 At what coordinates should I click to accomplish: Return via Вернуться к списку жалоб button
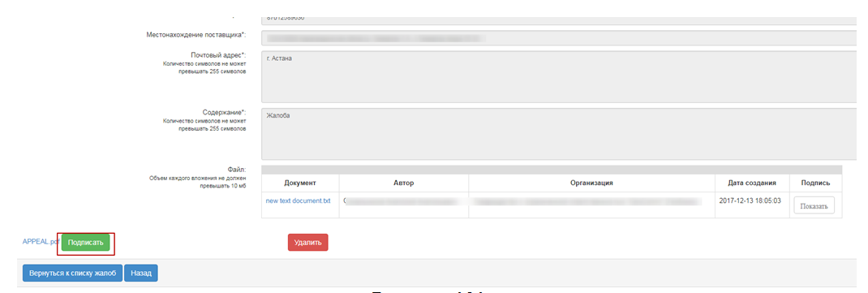(x=72, y=273)
